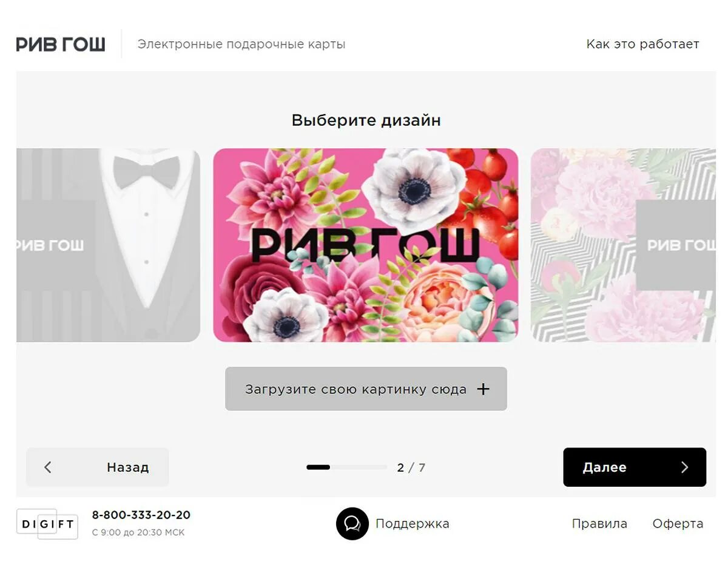Choose the striped peony card design
Viewport: 728px width, 564px height.
pyautogui.click(x=623, y=245)
